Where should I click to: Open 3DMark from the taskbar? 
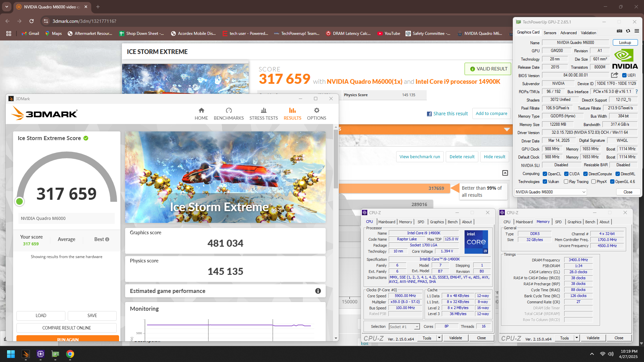(26, 354)
